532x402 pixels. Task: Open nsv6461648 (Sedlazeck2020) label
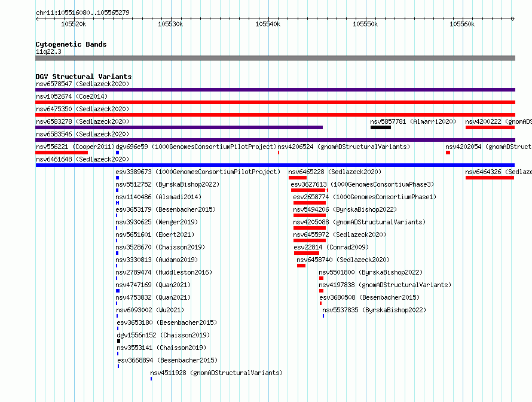pos(82,159)
